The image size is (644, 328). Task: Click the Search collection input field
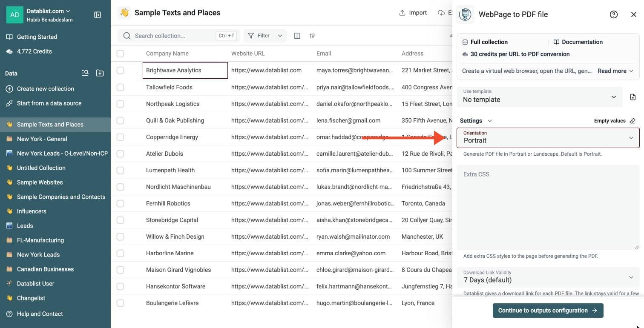(x=179, y=36)
